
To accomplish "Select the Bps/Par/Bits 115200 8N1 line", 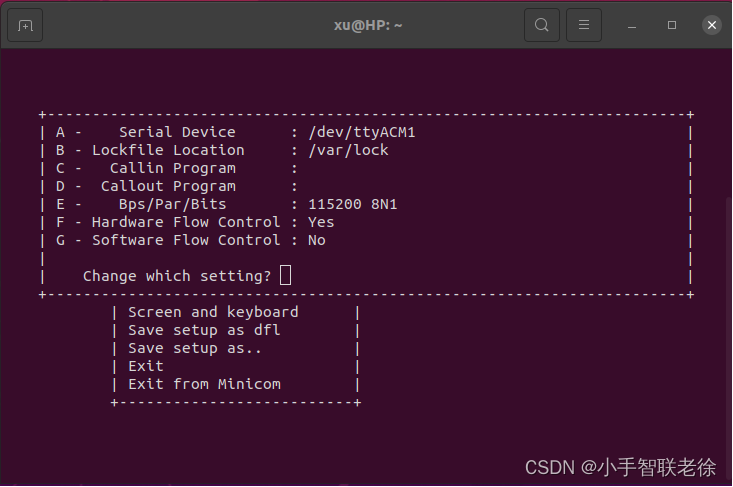I will coord(226,204).
